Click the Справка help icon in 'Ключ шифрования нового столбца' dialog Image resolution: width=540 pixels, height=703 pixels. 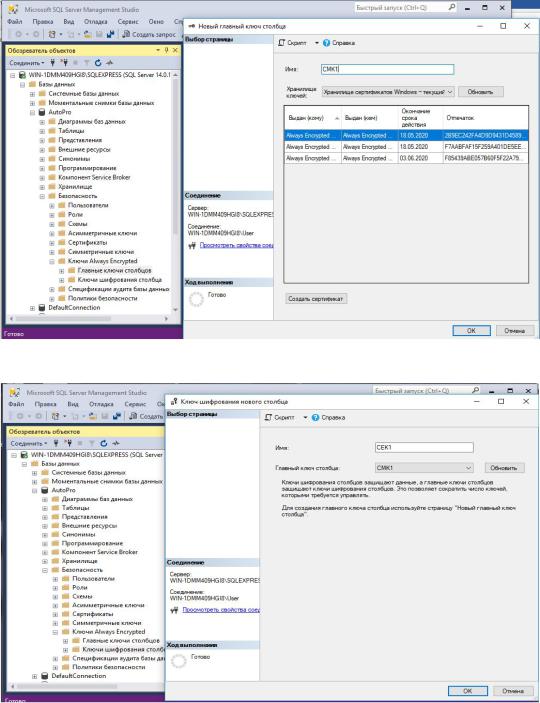[315, 417]
